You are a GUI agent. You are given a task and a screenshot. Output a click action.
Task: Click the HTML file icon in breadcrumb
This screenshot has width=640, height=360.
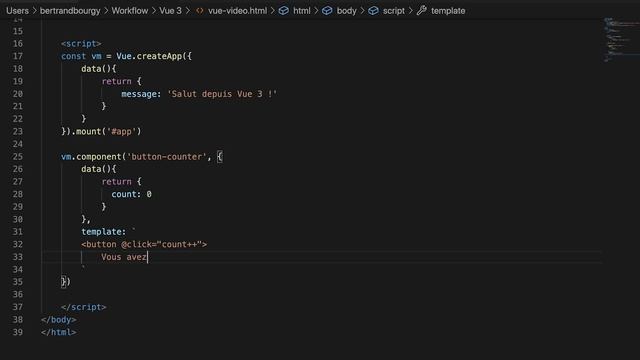pyautogui.click(x=200, y=11)
